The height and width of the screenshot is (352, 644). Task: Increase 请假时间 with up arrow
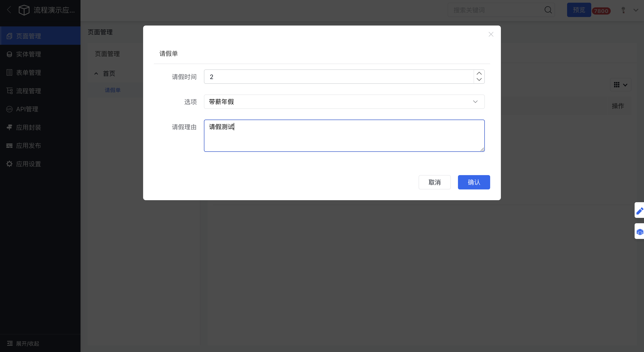pyautogui.click(x=479, y=73)
